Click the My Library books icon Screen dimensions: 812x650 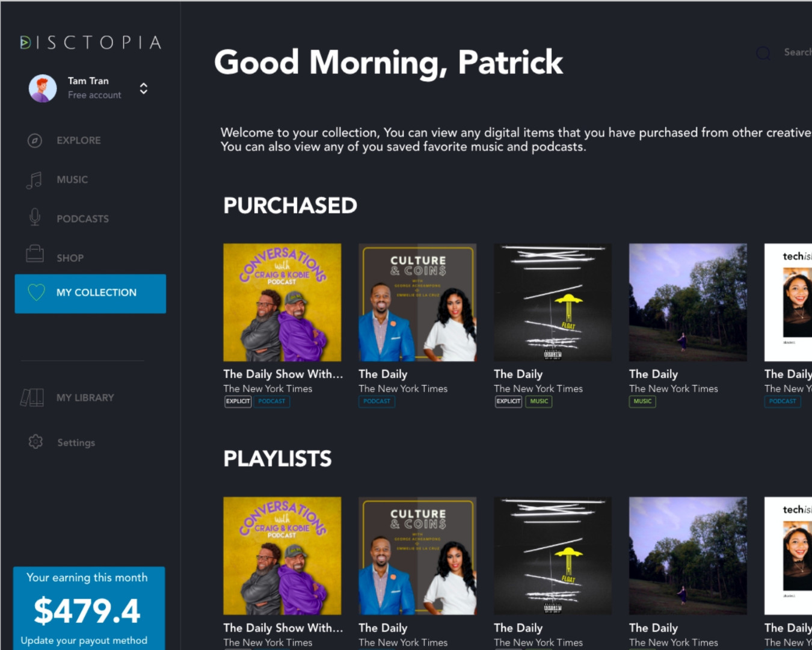coord(32,398)
